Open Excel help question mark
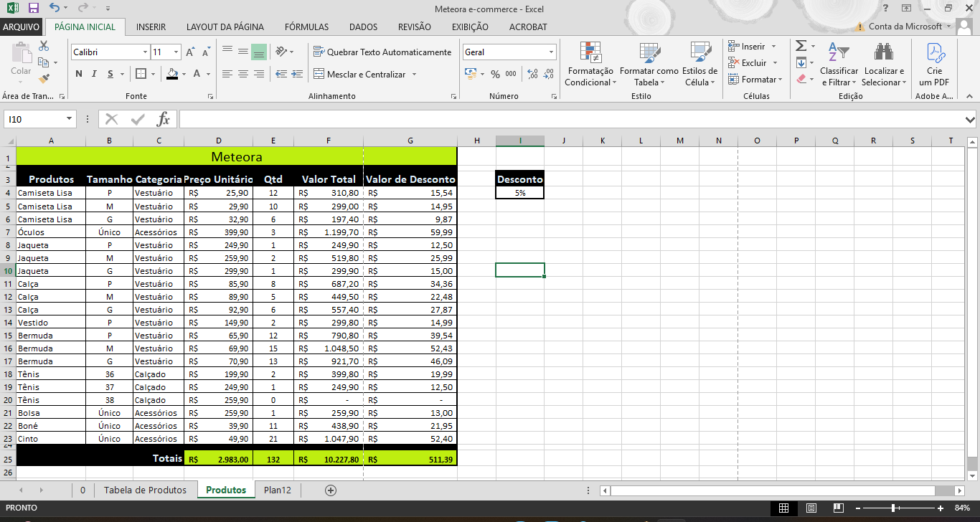This screenshot has height=522, width=980. point(886,9)
